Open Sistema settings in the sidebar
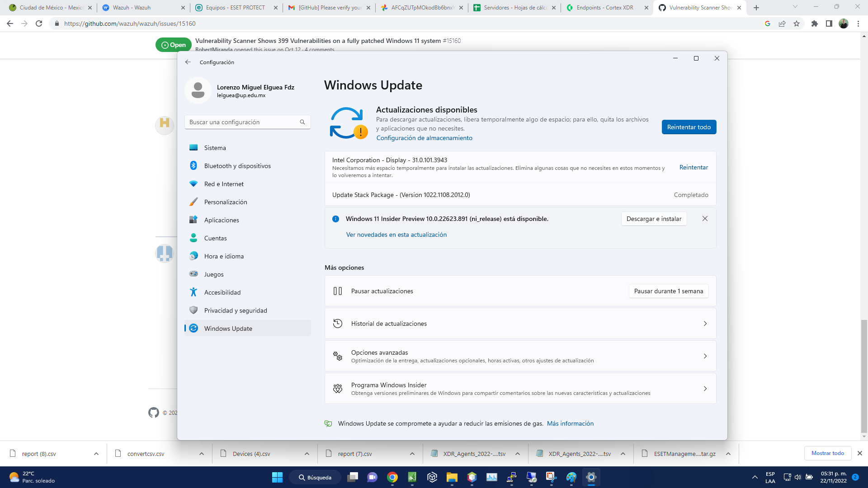Image resolution: width=868 pixels, height=488 pixels. pos(215,148)
